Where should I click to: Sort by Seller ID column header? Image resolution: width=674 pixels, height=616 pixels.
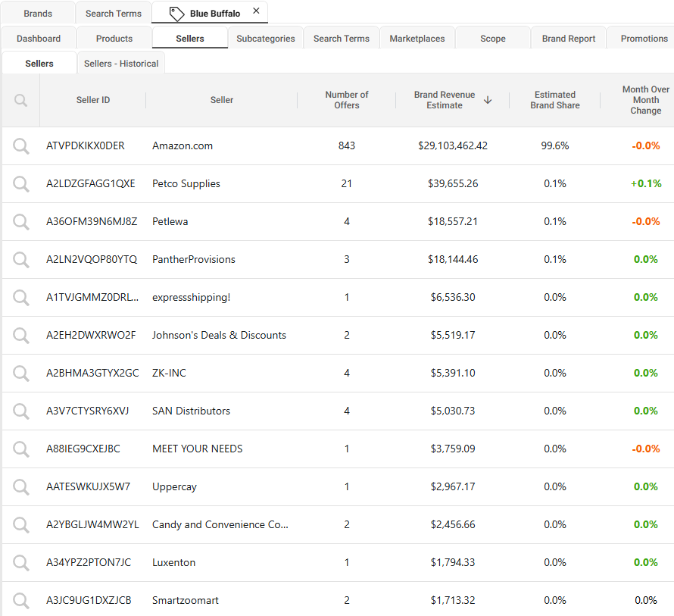point(93,100)
